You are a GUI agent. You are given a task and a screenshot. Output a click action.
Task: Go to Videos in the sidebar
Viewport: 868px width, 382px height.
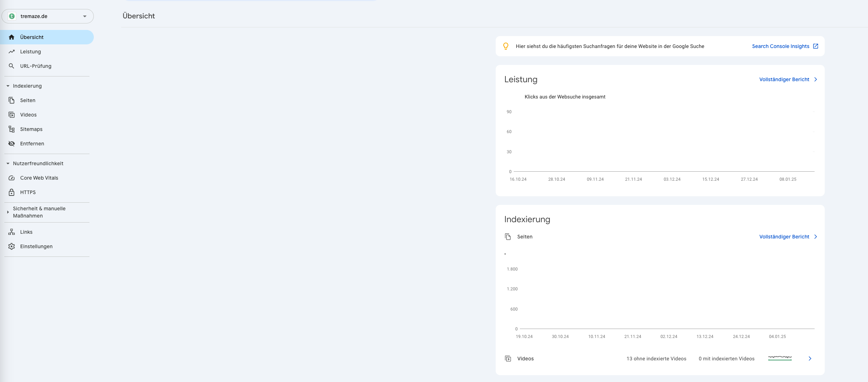(x=28, y=115)
